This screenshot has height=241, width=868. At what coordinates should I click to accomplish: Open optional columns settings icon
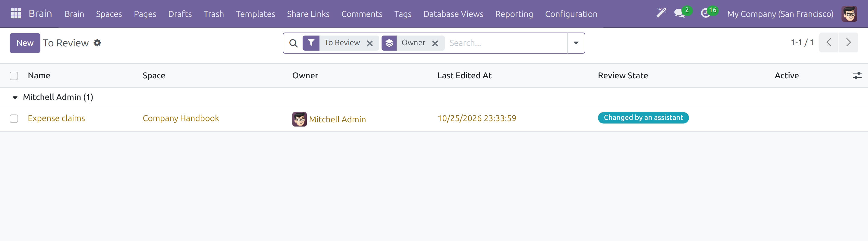pyautogui.click(x=857, y=75)
